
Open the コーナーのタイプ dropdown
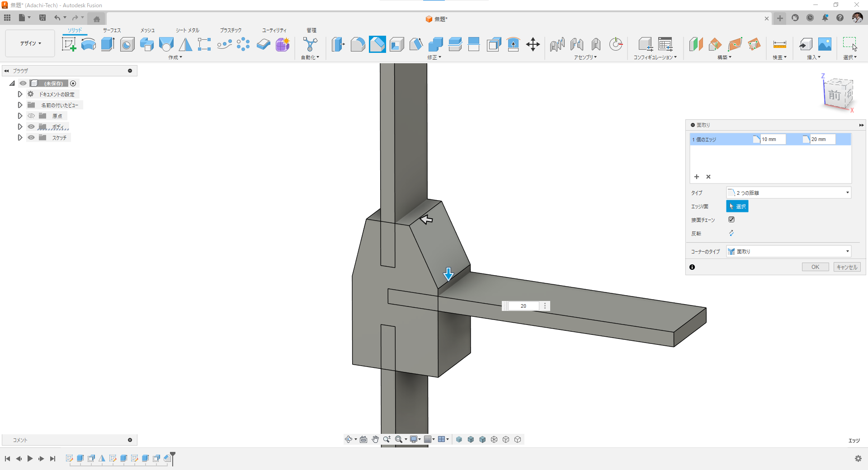pos(788,252)
